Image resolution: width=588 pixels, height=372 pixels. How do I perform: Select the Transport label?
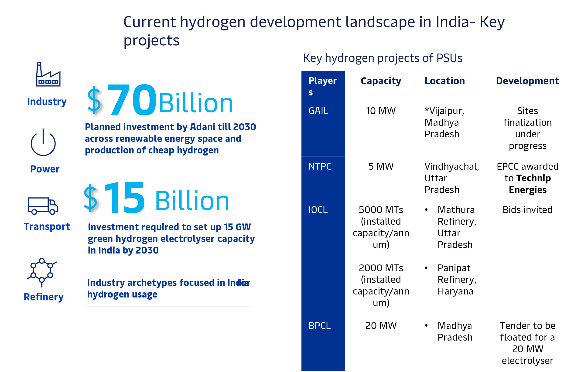[47, 227]
